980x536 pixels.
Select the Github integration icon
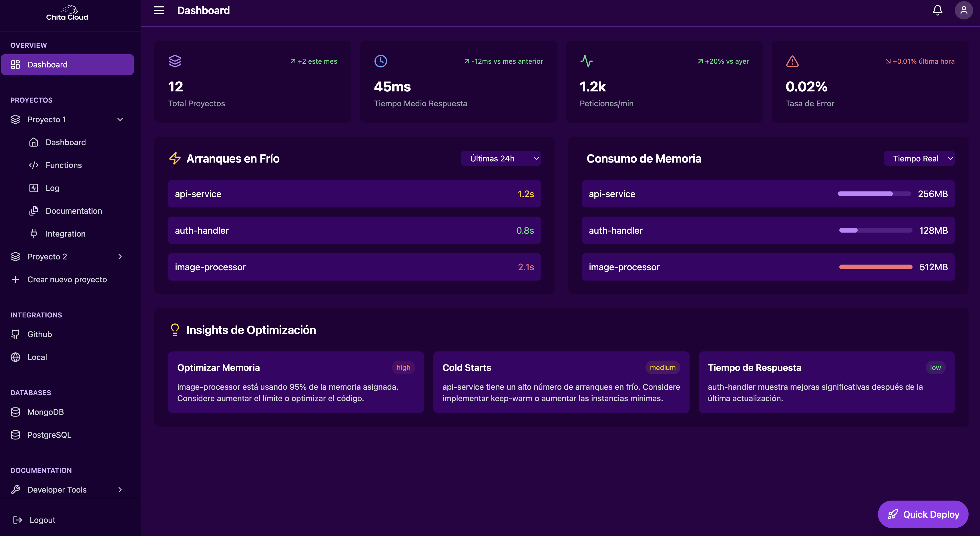click(15, 334)
